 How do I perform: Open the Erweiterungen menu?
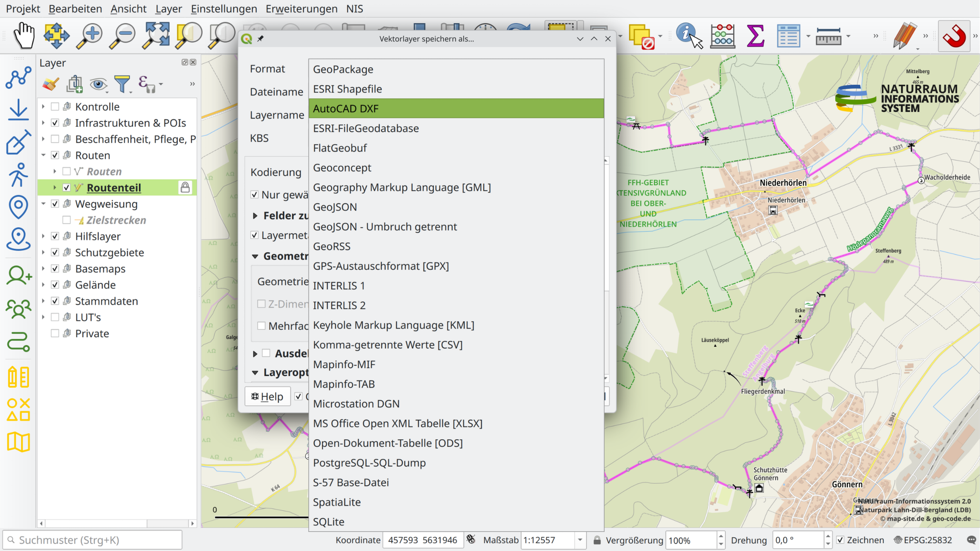(x=301, y=9)
